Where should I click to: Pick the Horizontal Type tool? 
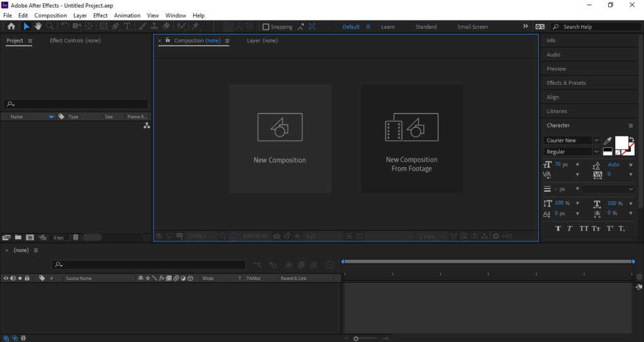pyautogui.click(x=127, y=26)
